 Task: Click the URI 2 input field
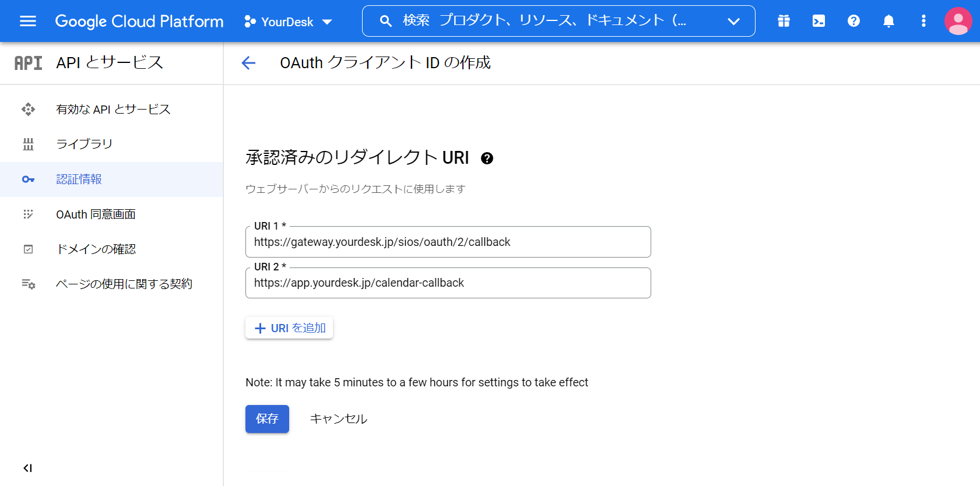coord(448,283)
